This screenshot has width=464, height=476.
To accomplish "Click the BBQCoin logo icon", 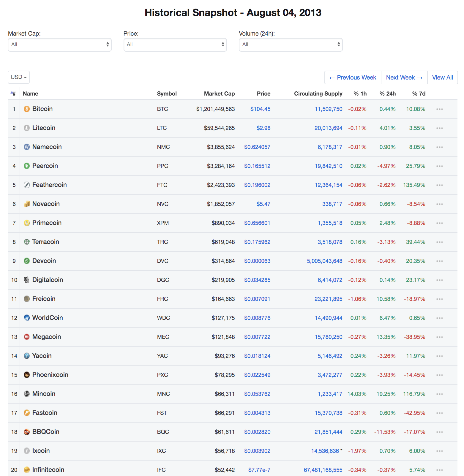I will 27,432.
